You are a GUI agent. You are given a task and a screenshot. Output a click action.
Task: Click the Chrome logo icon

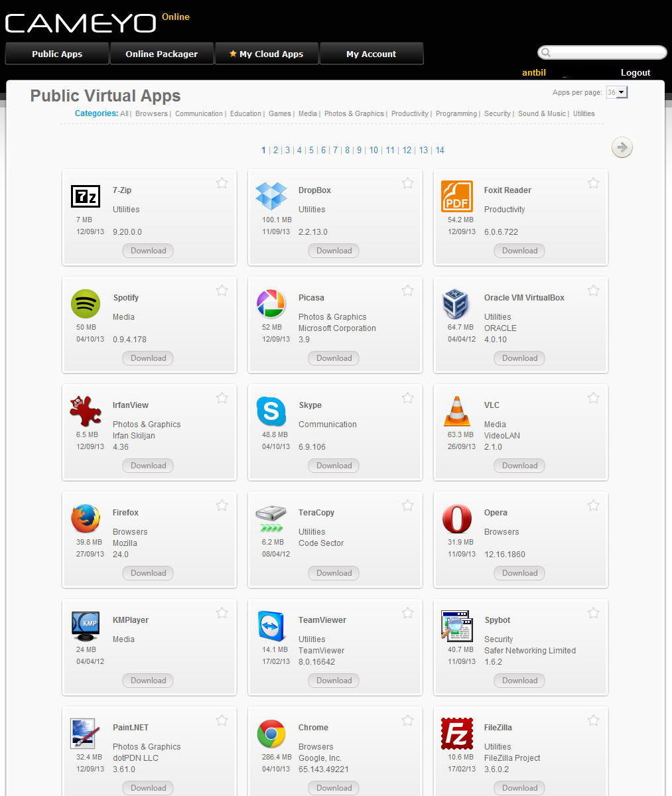point(271,734)
